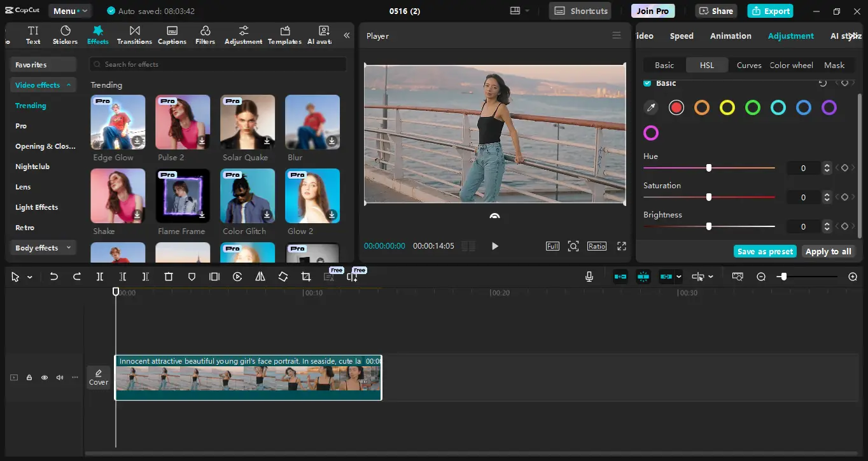The height and width of the screenshot is (461, 868).
Task: Redo the last action
Action: (x=76, y=276)
